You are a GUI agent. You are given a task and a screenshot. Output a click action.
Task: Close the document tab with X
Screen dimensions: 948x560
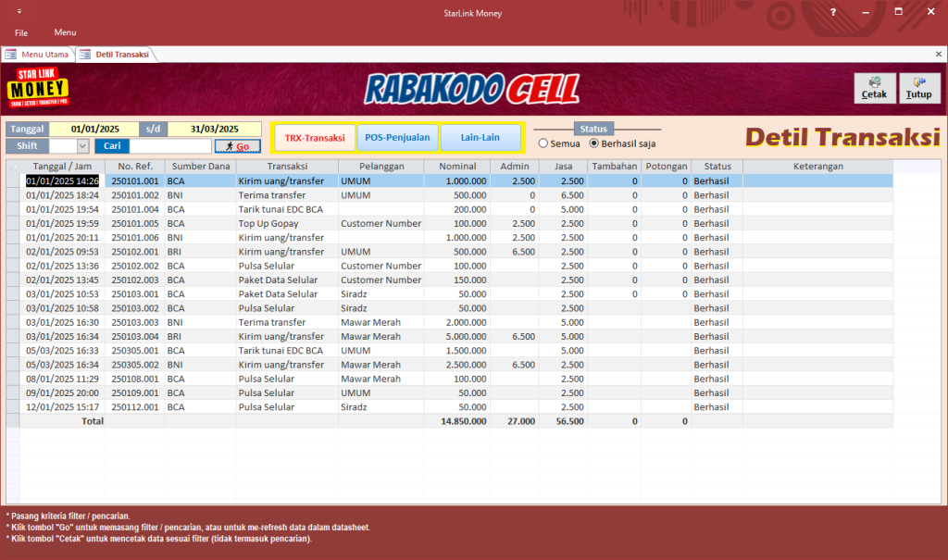[939, 55]
